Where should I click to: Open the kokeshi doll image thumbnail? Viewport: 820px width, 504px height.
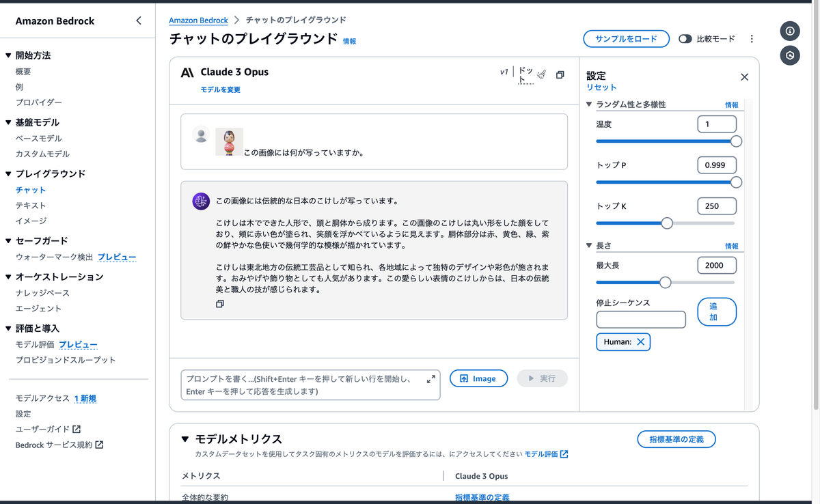click(x=229, y=142)
